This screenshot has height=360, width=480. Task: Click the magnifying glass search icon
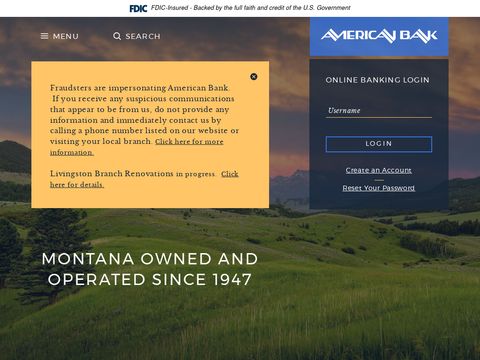[x=117, y=36]
